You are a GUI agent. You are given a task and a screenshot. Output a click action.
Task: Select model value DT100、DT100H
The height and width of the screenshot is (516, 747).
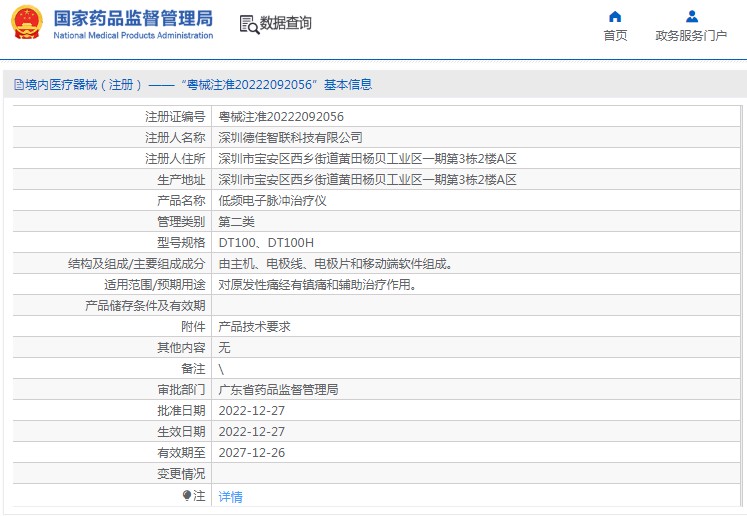click(266, 243)
